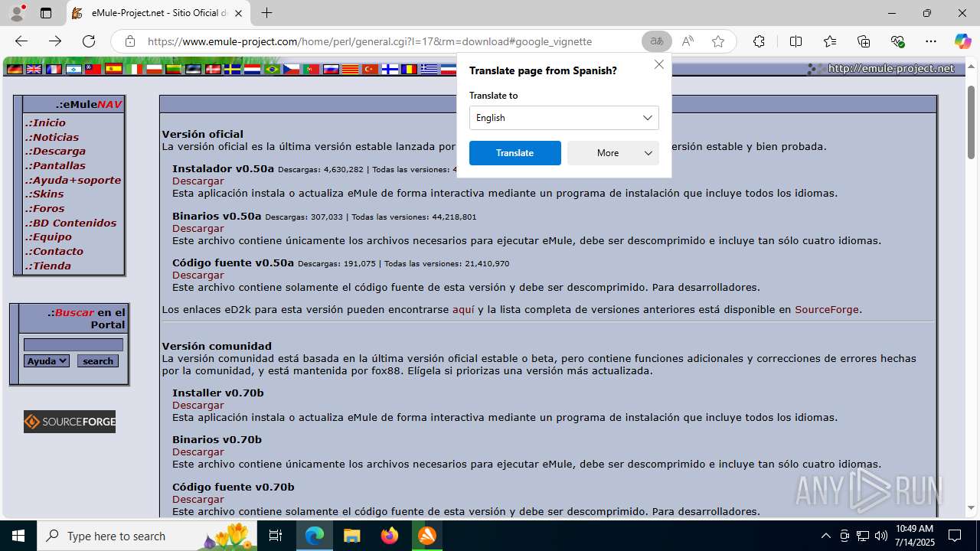Click the portal search input field
The image size is (980, 551).
click(x=73, y=345)
